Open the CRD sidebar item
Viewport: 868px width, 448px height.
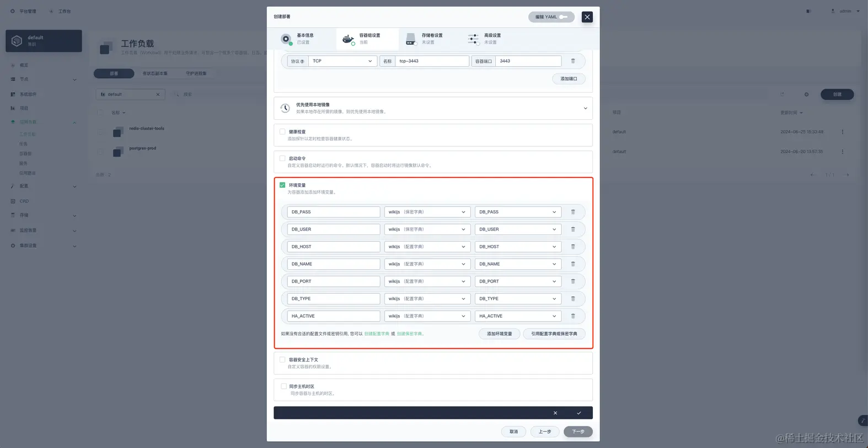tap(24, 201)
